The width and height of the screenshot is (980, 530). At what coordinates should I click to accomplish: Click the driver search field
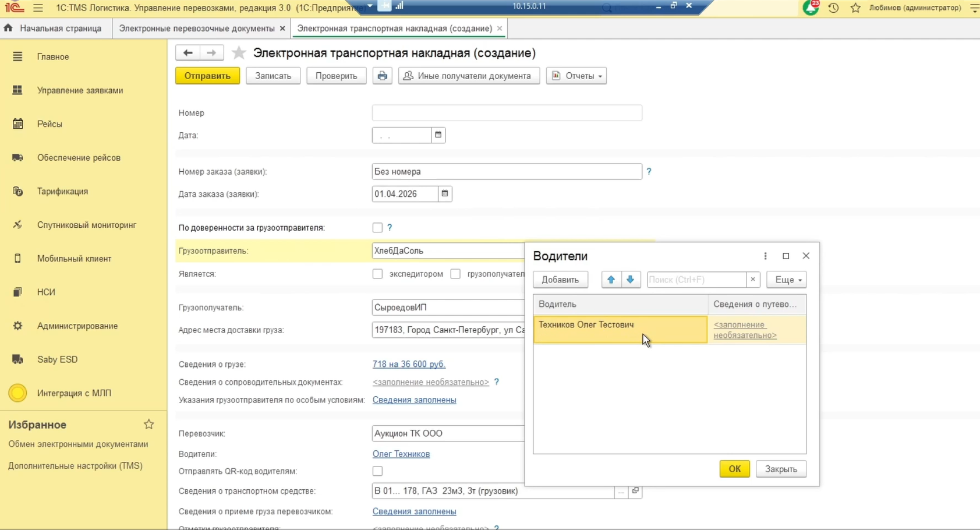(696, 280)
